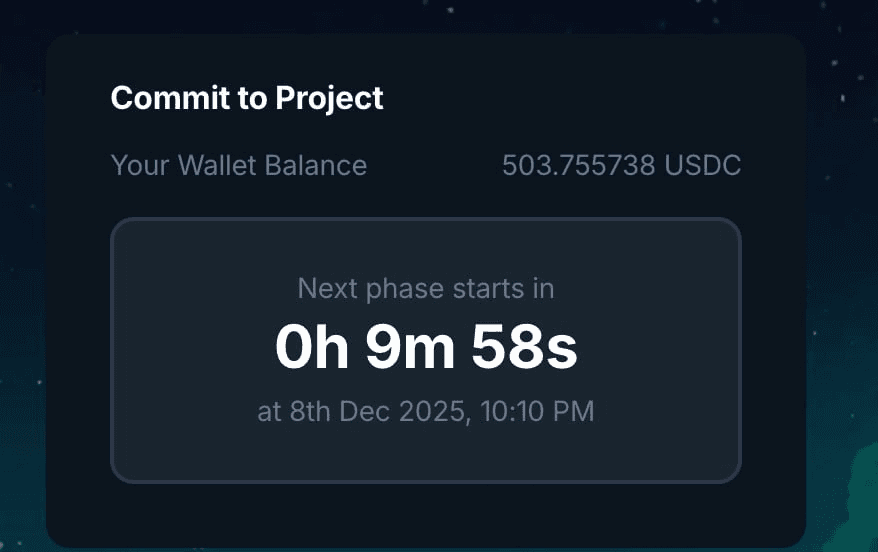The image size is (878, 552).
Task: Select the "Your Wallet Balance" label
Action: pos(238,165)
